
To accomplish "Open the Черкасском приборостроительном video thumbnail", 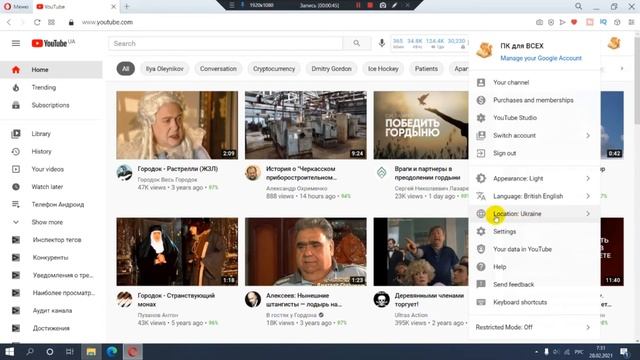I will coord(306,125).
